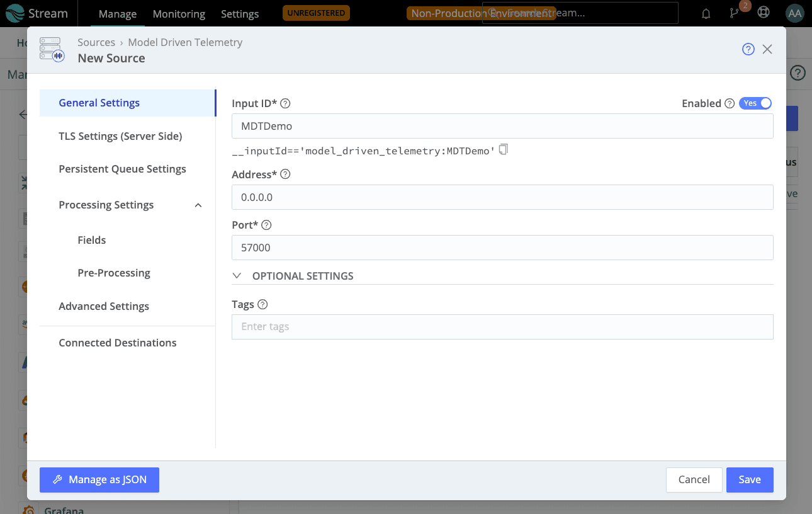This screenshot has width=812, height=514.
Task: Open the AA user avatar menu
Action: pyautogui.click(x=794, y=13)
